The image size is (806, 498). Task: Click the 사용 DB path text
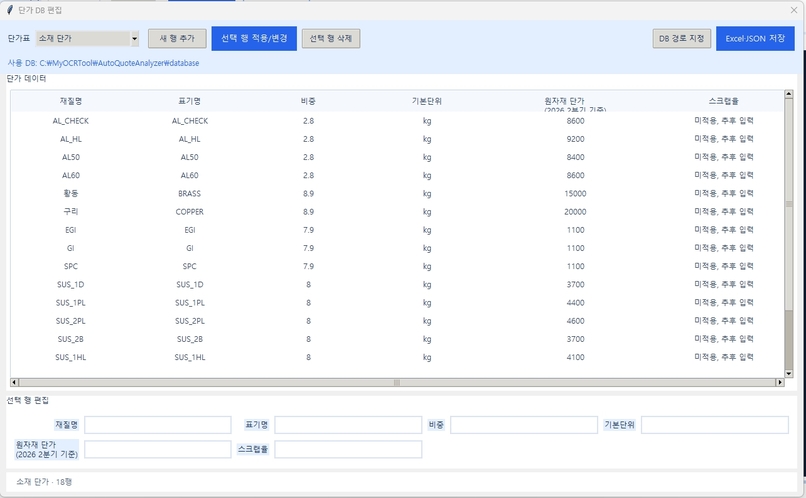point(103,63)
